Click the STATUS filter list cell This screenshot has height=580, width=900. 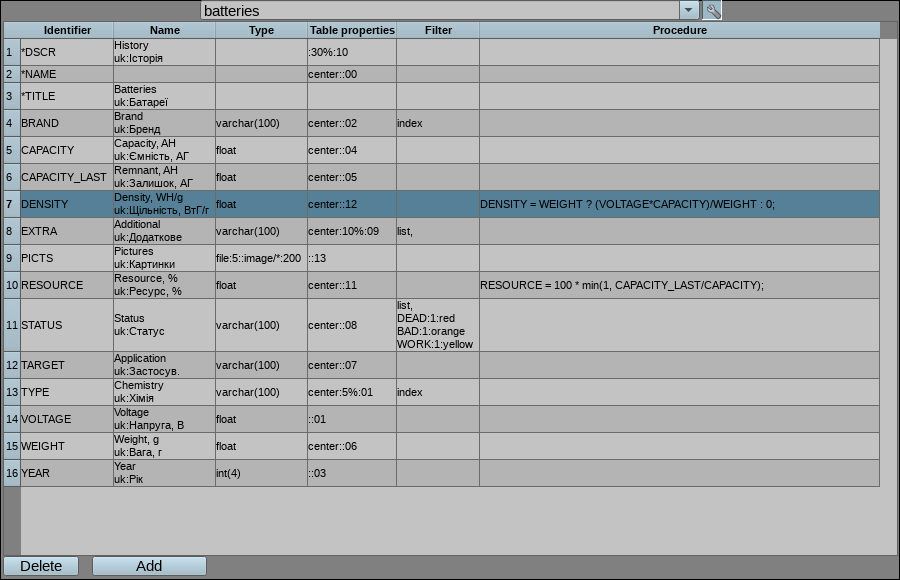point(437,325)
